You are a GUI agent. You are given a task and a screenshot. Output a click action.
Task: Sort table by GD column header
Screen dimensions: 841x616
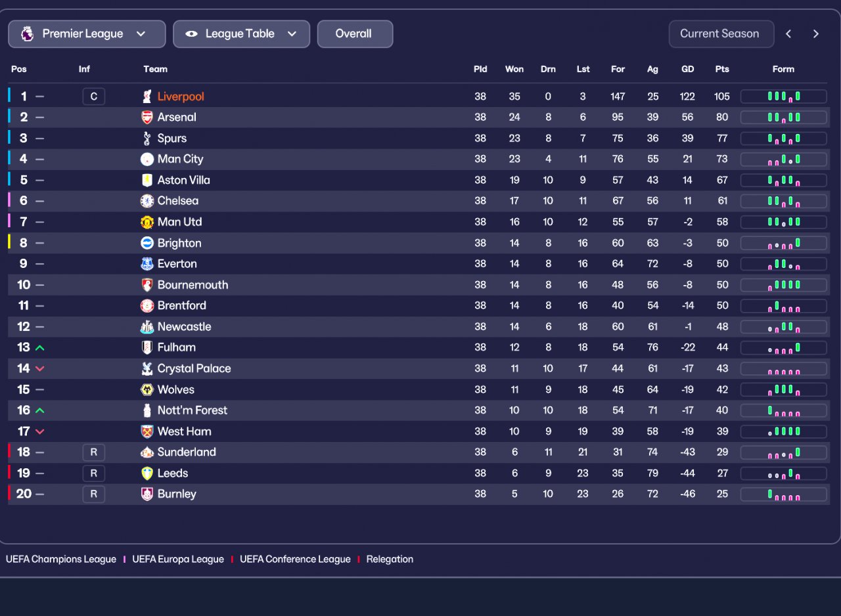coord(688,69)
